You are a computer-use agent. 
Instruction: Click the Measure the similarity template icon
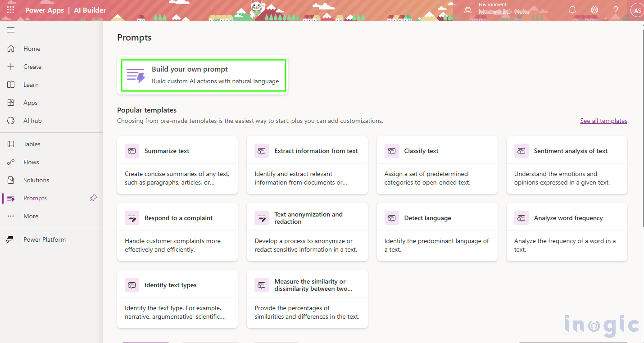pos(262,285)
